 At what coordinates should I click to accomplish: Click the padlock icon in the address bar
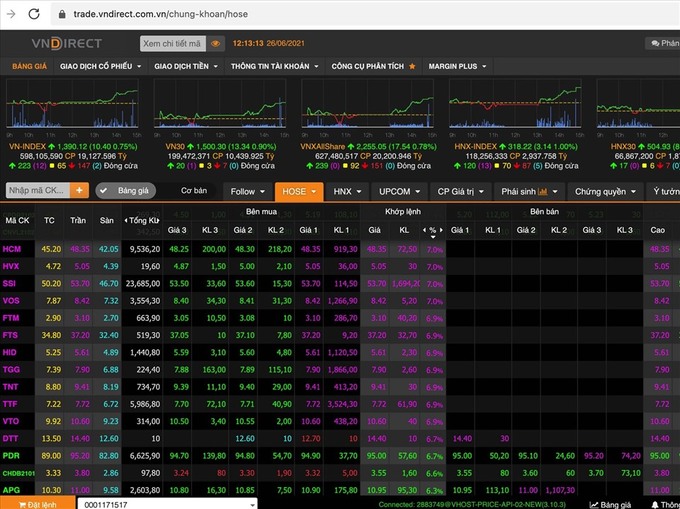tap(62, 14)
